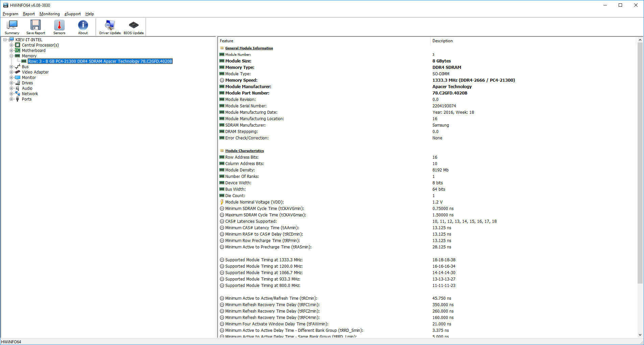The width and height of the screenshot is (644, 345).
Task: Open the Sensors thermometer icon
Action: pyautogui.click(x=59, y=27)
